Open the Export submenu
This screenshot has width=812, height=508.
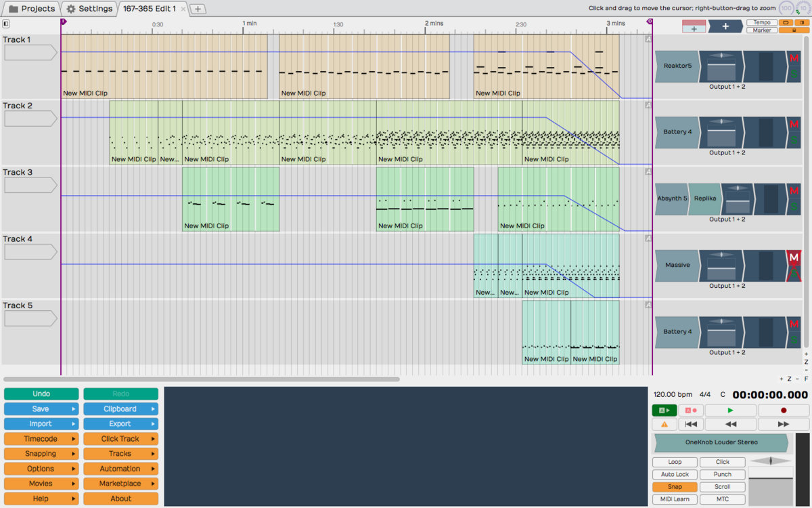pos(120,424)
